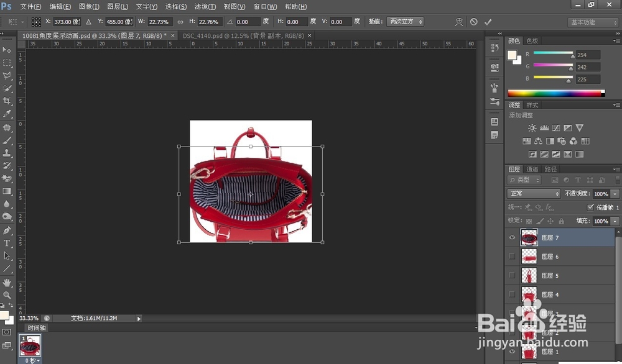The width and height of the screenshot is (622, 364).
Task: Select the Line tool
Action: click(x=7, y=268)
